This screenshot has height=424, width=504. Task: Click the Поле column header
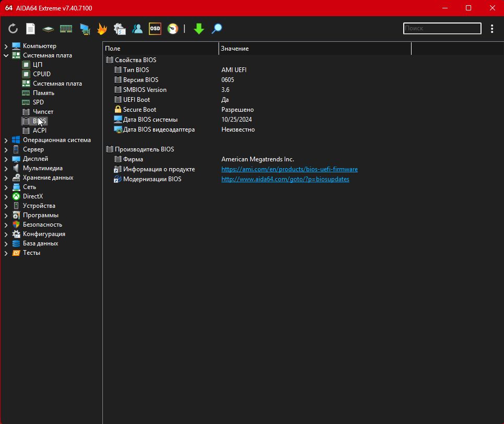pos(161,49)
